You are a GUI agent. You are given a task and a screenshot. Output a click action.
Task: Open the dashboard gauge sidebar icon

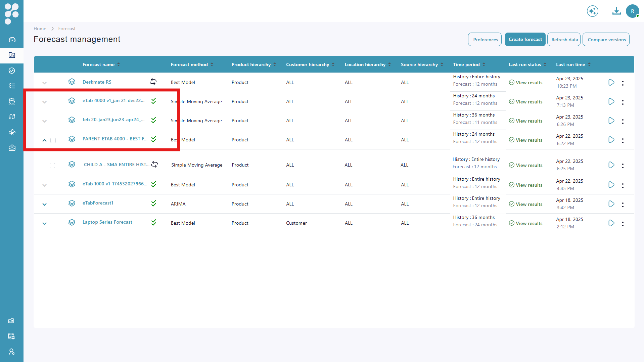12,40
